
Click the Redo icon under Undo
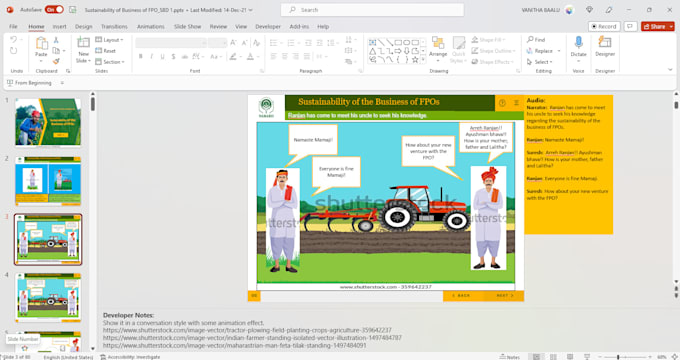[13, 51]
